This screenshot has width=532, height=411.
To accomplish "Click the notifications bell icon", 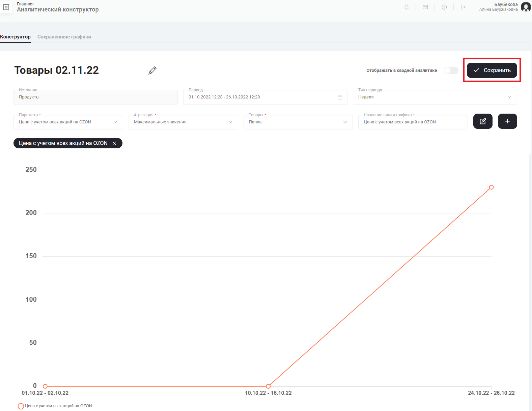I will tap(407, 7).
